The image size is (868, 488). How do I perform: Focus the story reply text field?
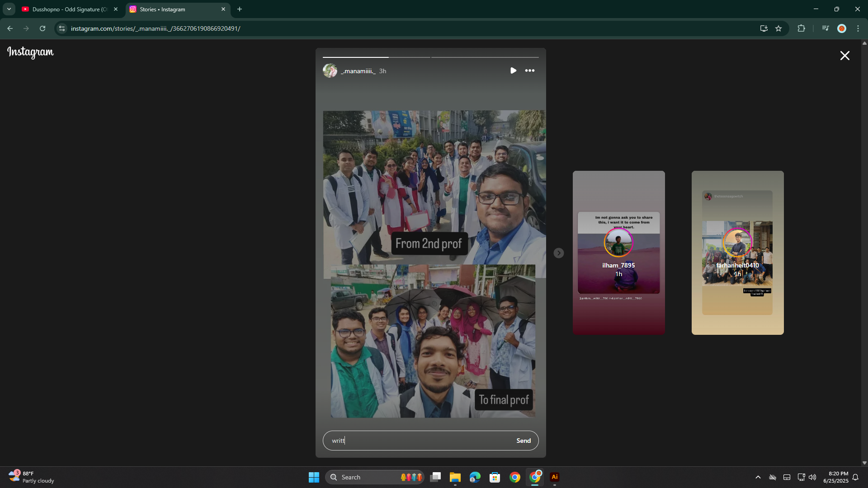click(x=420, y=441)
